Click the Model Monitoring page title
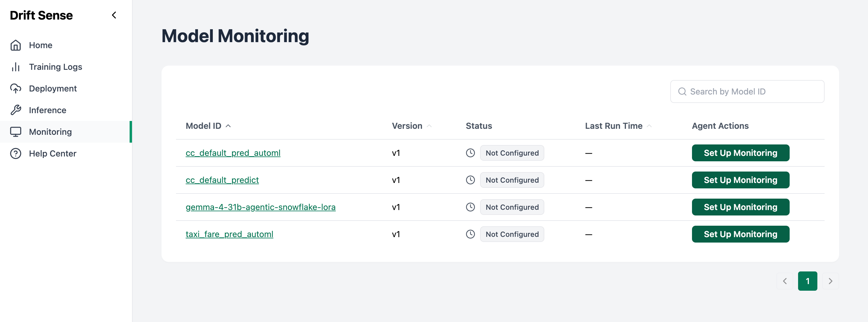 pos(235,36)
